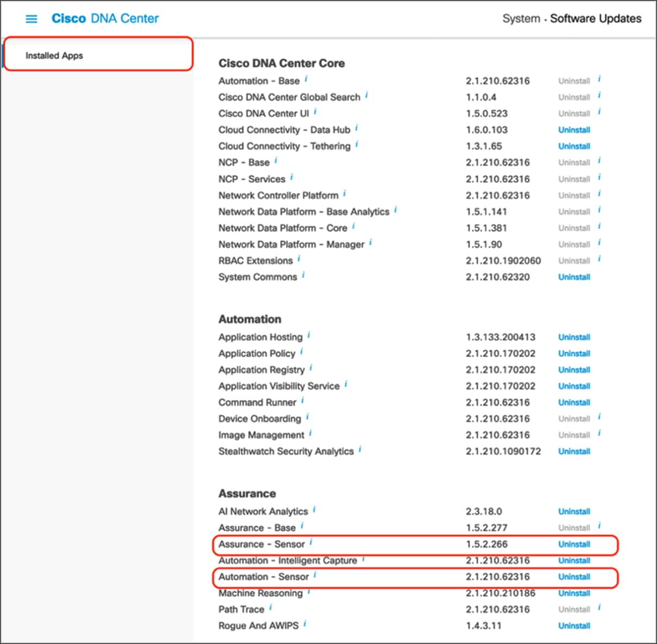Show info for Application Visibility Service
Viewport: 657px width, 644px height.
tap(346, 384)
